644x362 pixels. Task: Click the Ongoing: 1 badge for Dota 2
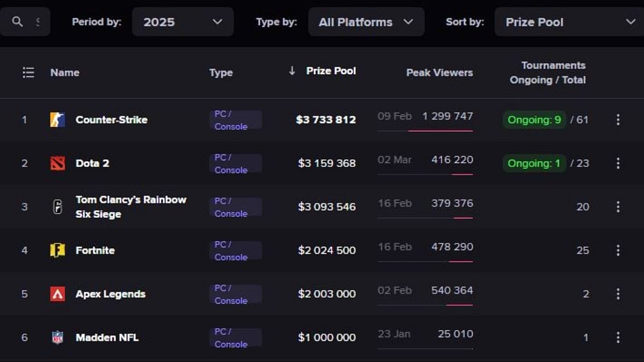click(x=534, y=163)
